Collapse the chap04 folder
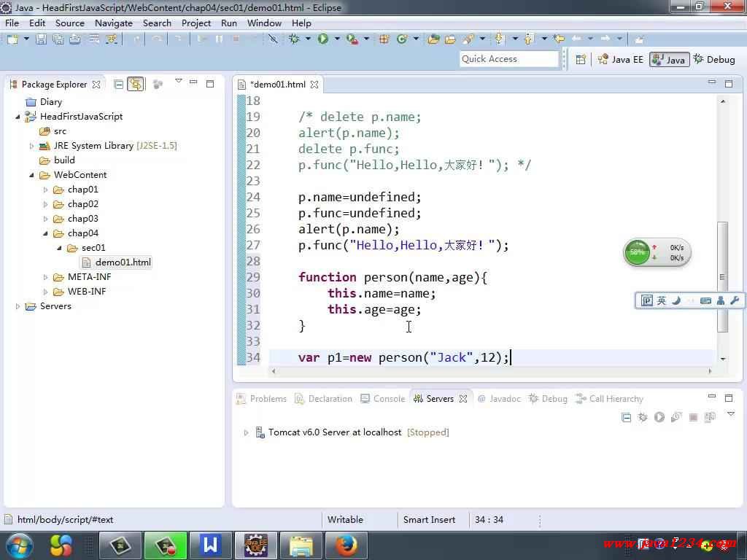This screenshot has height=560, width=747. click(x=45, y=233)
